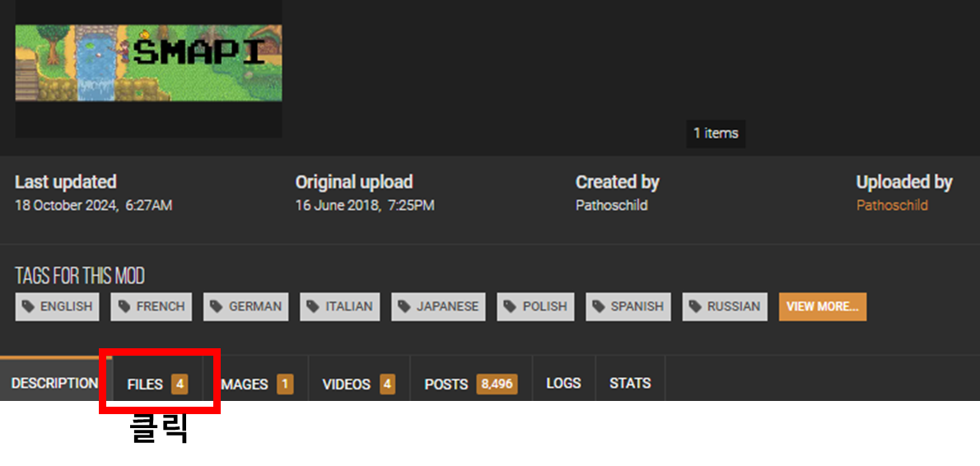Viewport: 980px width, 466px height.
Task: Click the ITALIAN tag
Action: pos(340,307)
